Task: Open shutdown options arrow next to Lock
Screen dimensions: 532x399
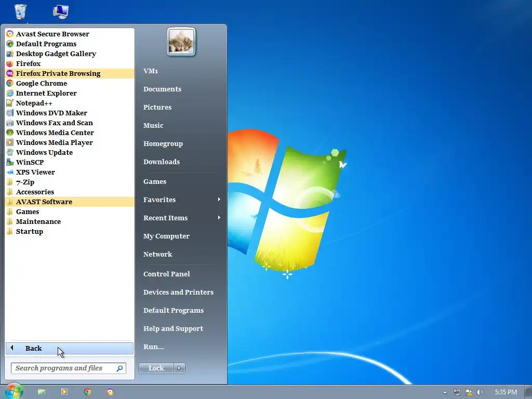Action: [179, 368]
